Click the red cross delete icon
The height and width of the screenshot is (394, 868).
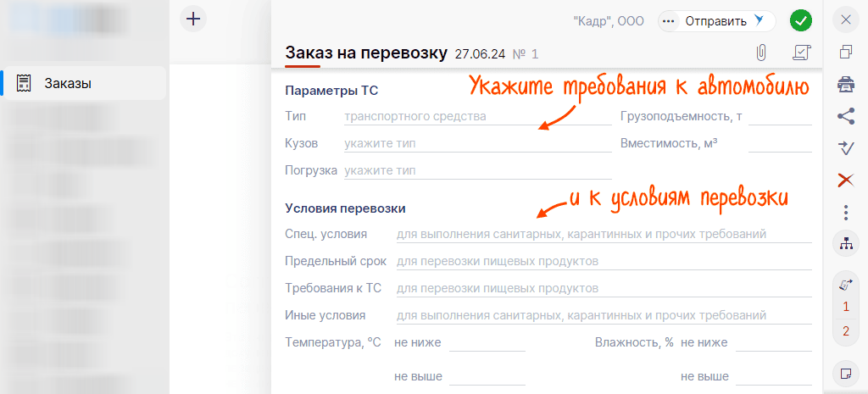[846, 180]
